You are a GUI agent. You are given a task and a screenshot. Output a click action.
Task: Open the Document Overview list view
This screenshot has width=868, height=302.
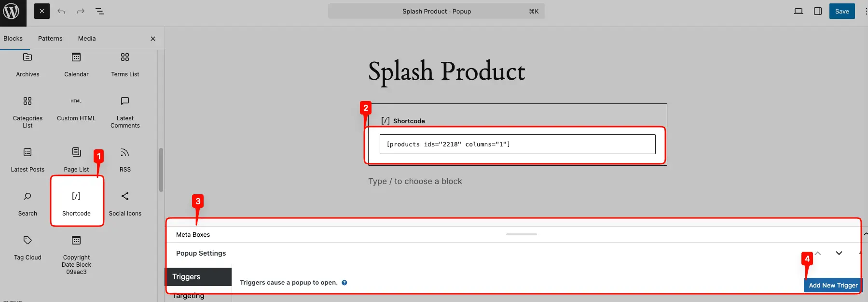[100, 11]
